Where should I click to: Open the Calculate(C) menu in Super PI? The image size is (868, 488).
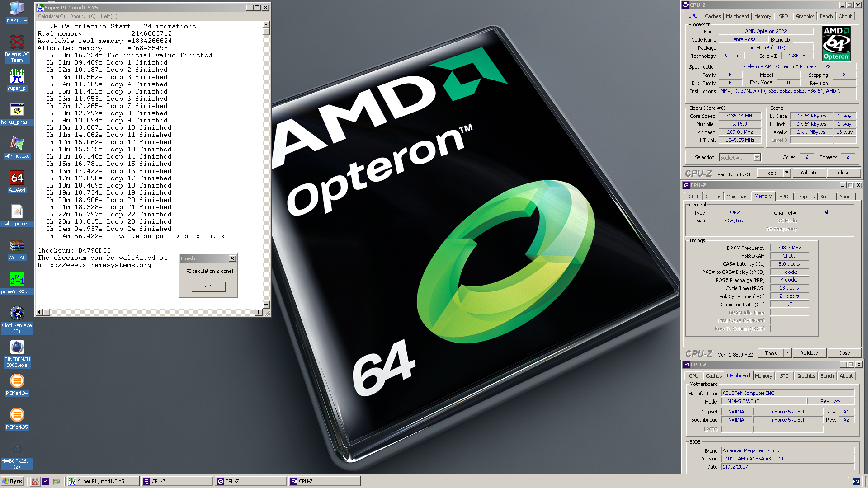coord(52,16)
